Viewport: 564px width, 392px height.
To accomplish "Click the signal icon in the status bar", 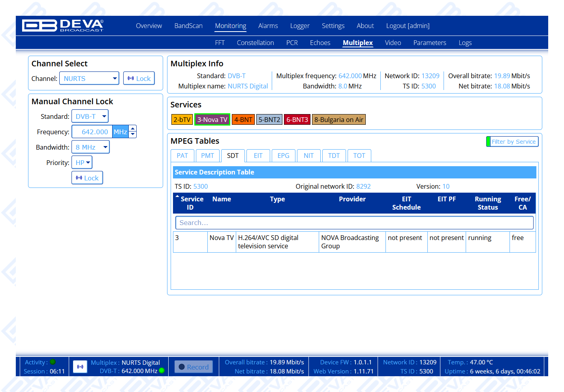I will [80, 367].
